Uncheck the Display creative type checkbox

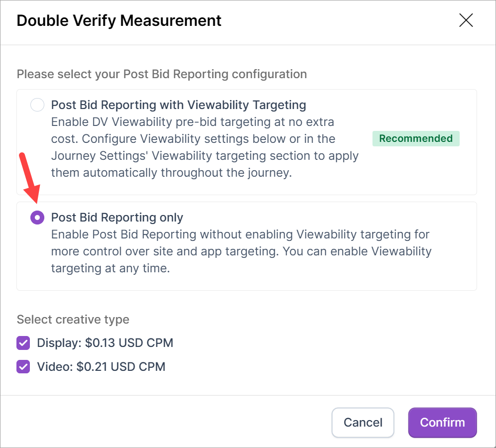[23, 343]
